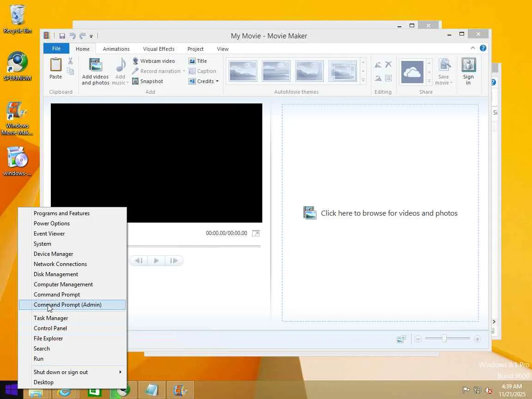Click the Redo arrow in title bar
The height and width of the screenshot is (399, 532).
[83, 36]
